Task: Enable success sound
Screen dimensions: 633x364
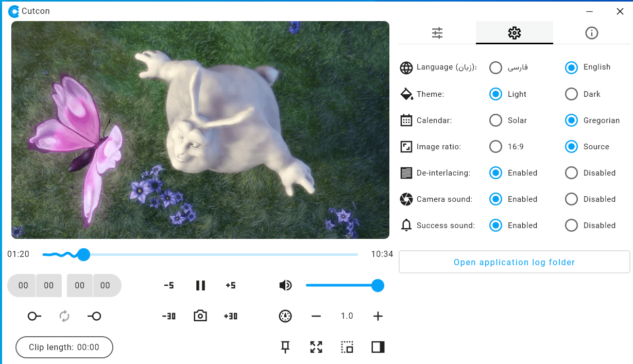Action: (495, 226)
